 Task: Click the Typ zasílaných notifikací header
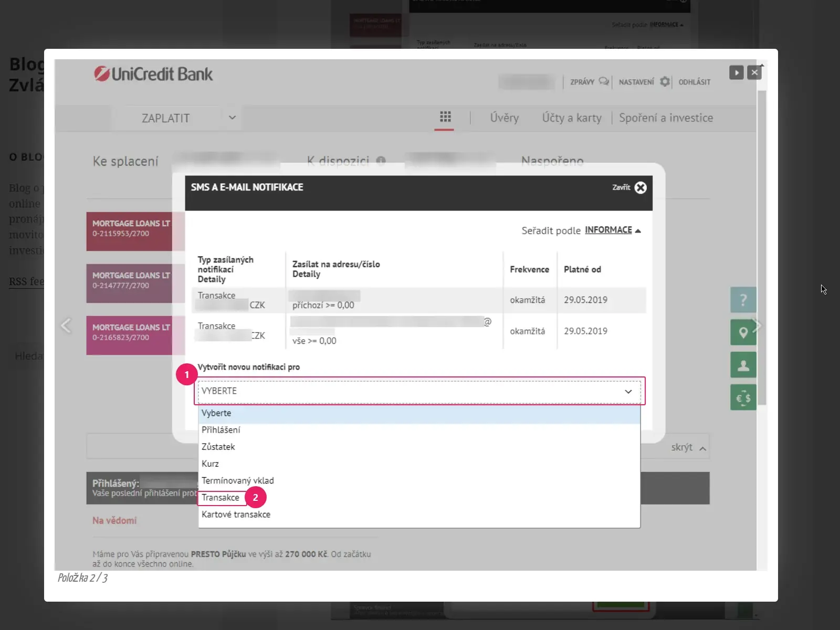click(x=225, y=265)
